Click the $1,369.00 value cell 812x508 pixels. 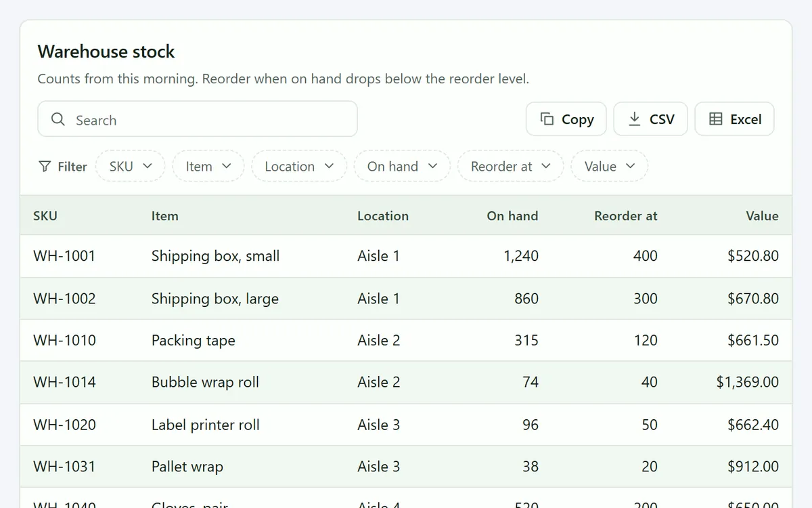point(748,382)
